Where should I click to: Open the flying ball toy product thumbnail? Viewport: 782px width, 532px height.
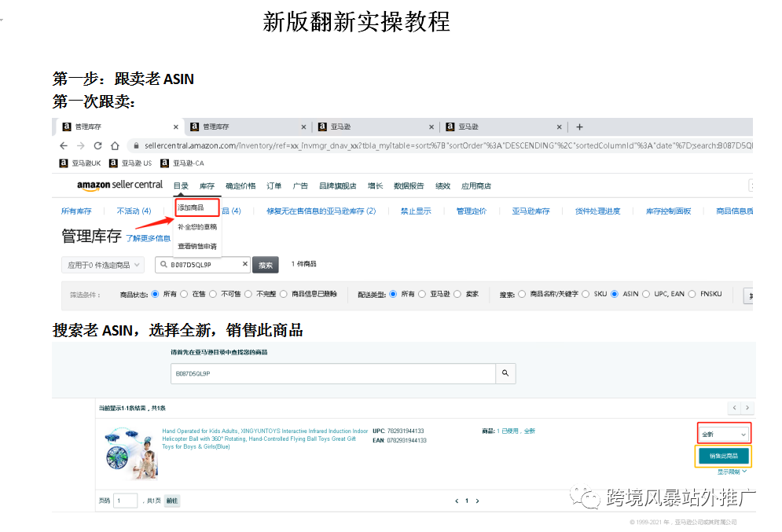click(x=132, y=453)
